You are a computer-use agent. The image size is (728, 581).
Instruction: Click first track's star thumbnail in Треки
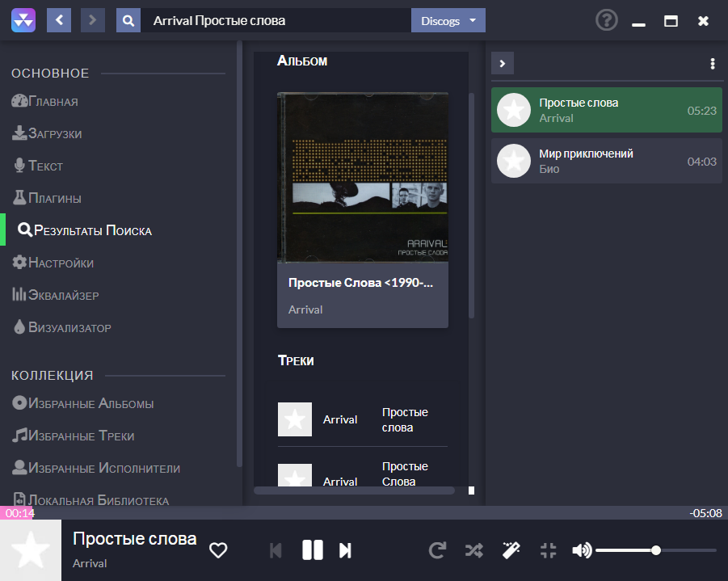click(x=295, y=419)
